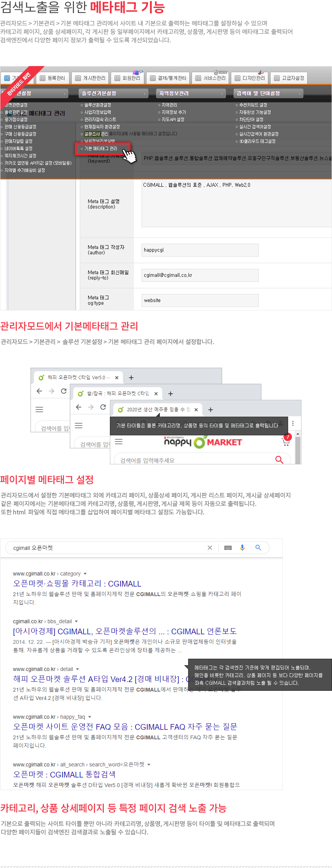
Task: Click 3D클라우드 태그설정 menu entry
Action: pos(257,141)
